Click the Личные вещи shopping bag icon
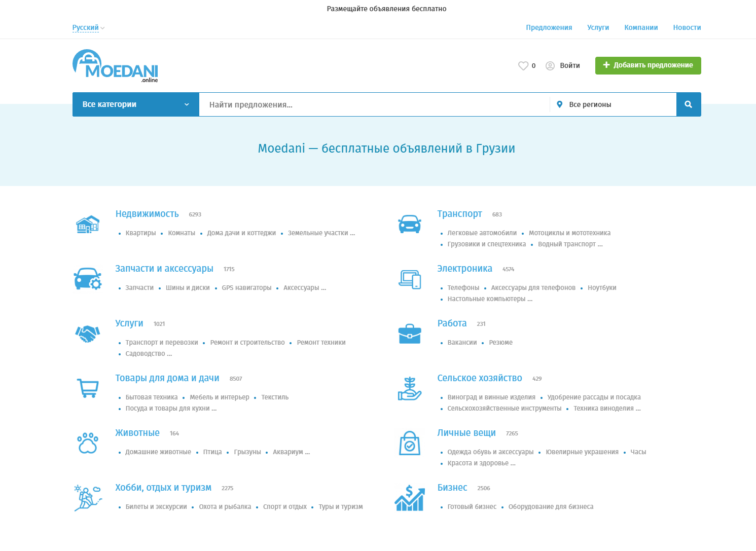This screenshot has height=551, width=756. (x=410, y=443)
